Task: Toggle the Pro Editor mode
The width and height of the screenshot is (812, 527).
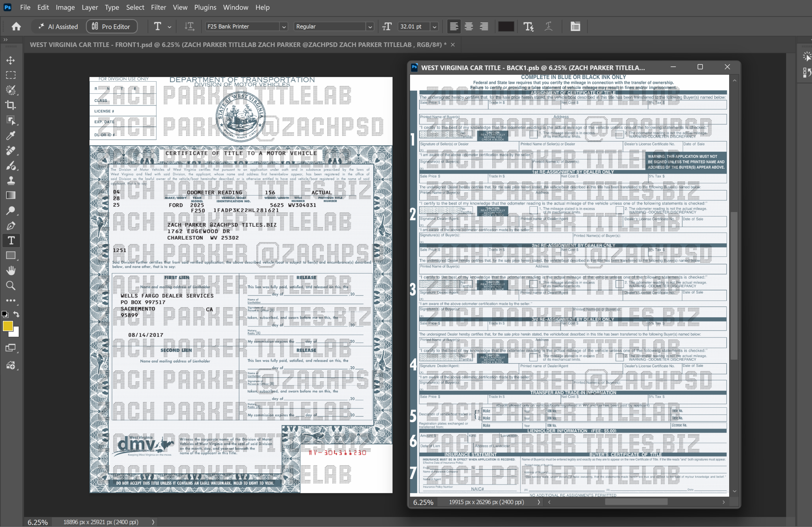Action: [x=112, y=26]
